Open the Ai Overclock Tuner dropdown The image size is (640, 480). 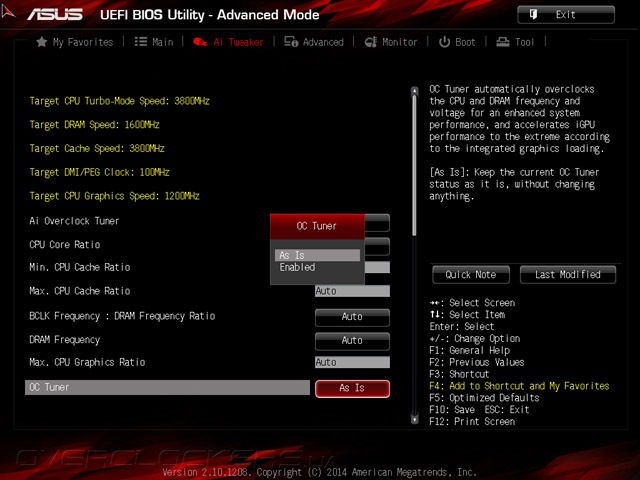[x=377, y=223]
